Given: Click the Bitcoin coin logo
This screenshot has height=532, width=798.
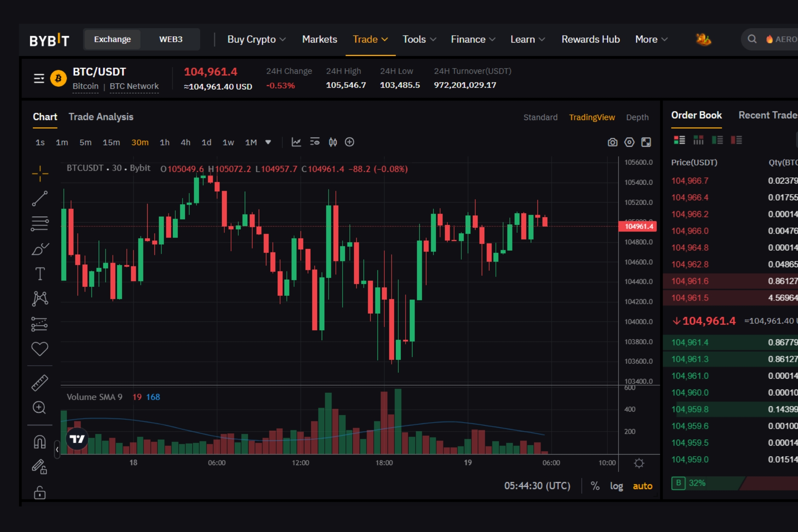Looking at the screenshot, I should coord(58,78).
